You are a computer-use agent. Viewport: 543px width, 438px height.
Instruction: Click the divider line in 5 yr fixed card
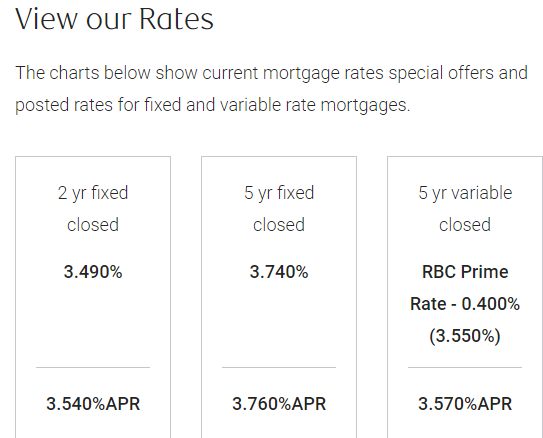279,367
